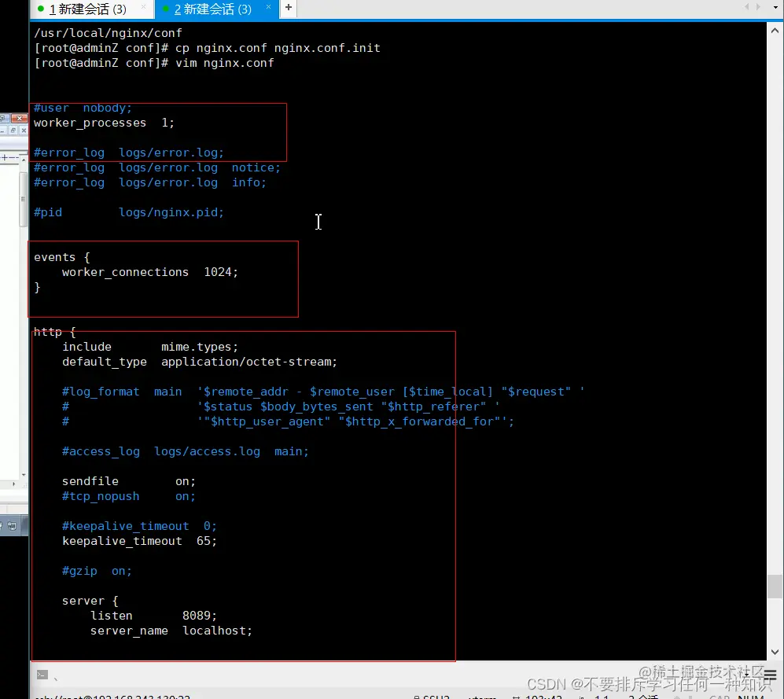The image size is (784, 699).
Task: Click 'worker_connections 1024;' line
Action: tap(150, 273)
